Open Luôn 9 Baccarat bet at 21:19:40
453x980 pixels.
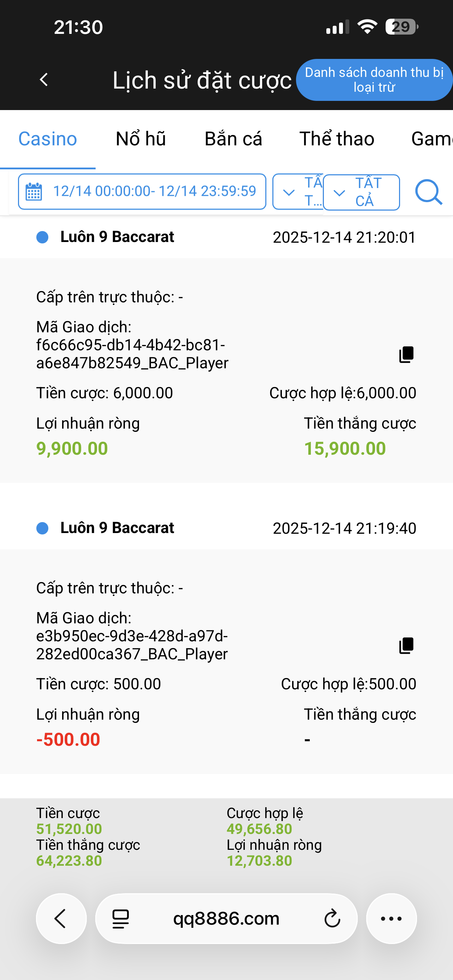coord(117,528)
